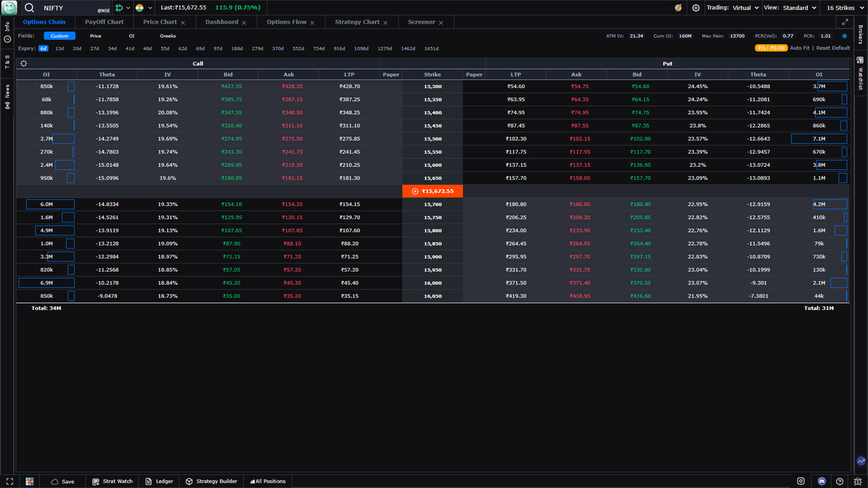The height and width of the screenshot is (488, 868).
Task: Click the colorful grid icon in bottom bar
Action: [x=30, y=481]
